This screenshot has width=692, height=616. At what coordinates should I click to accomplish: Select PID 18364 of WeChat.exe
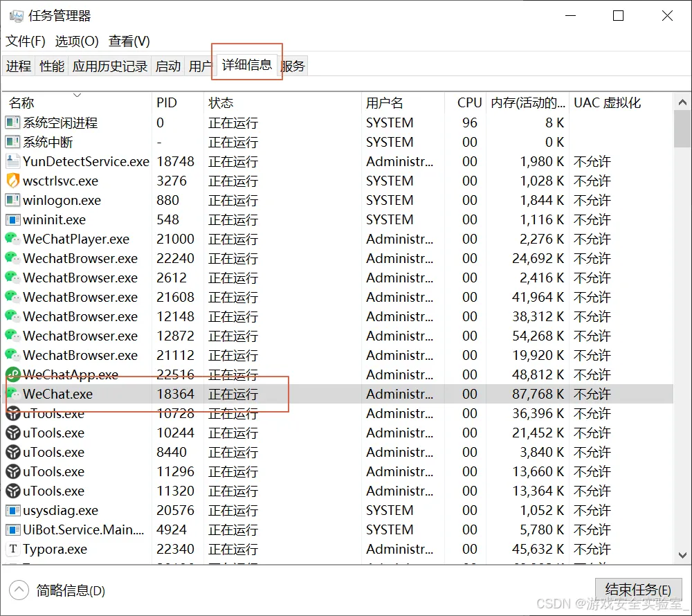(x=175, y=394)
